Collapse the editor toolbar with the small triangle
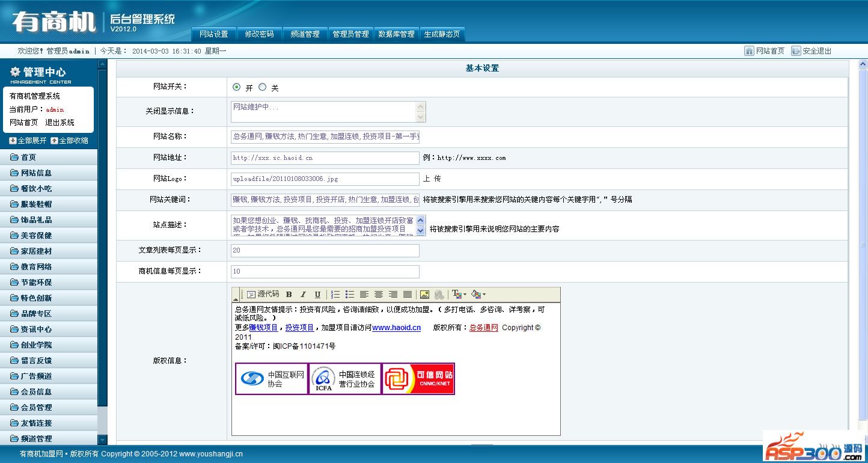The height and width of the screenshot is (463, 868). click(x=236, y=298)
